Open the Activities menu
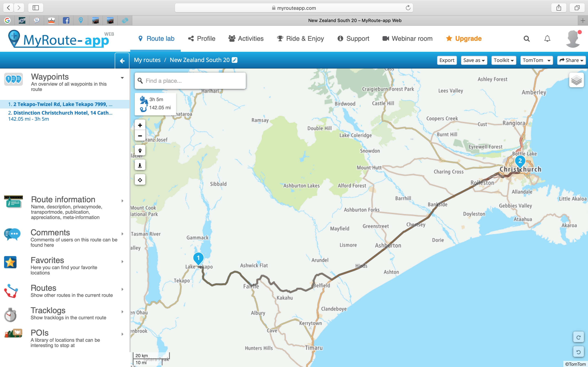Image resolution: width=588 pixels, height=367 pixels. click(246, 39)
